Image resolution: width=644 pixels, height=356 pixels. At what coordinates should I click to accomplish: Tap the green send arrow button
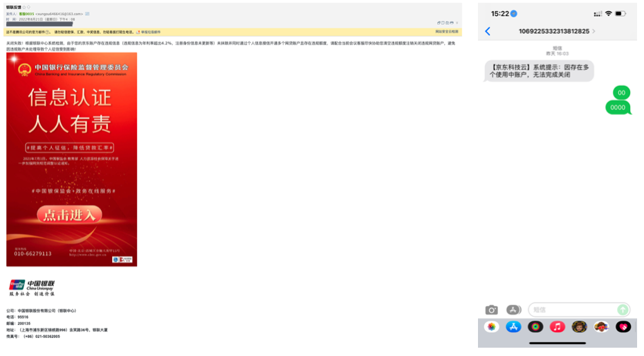click(x=623, y=310)
